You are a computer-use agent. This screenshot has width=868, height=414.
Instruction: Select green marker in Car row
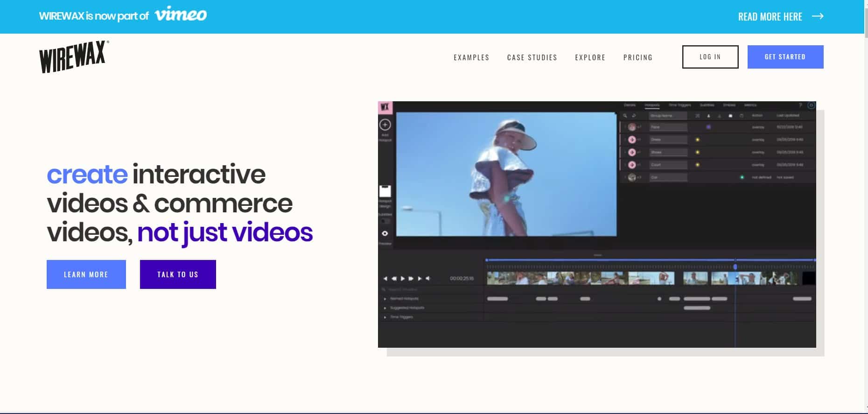click(742, 177)
